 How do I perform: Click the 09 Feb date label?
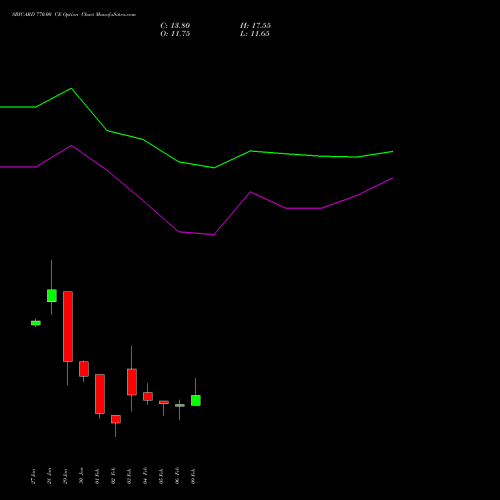pyautogui.click(x=193, y=476)
